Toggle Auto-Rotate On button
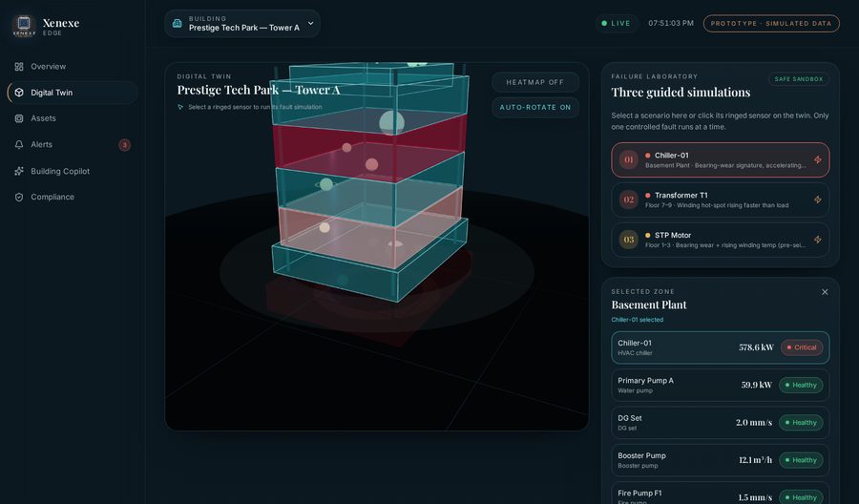Image resolution: width=859 pixels, height=504 pixels. [535, 107]
